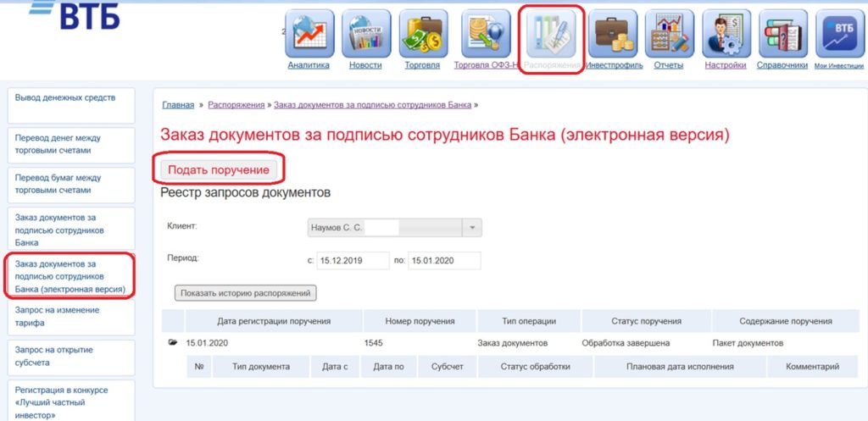Image resolution: width=868 pixels, height=421 pixels.
Task: Click the Распоряжения breadcrumb link
Action: [236, 105]
